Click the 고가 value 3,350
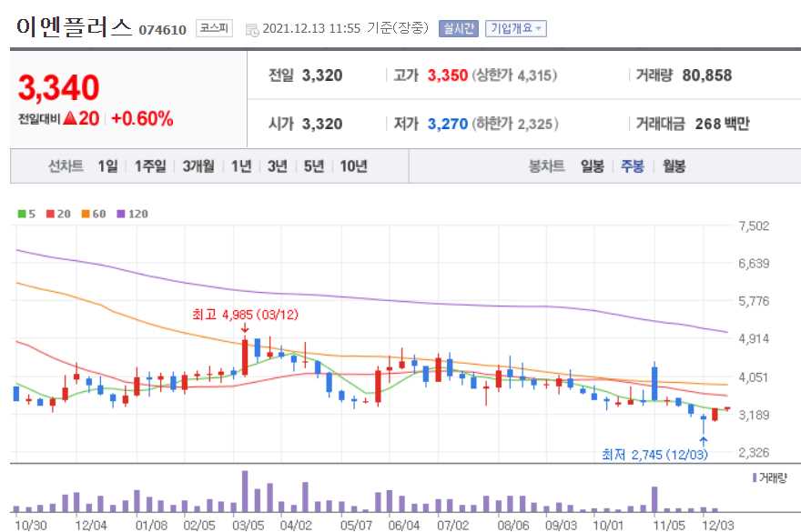Image resolution: width=801 pixels, height=532 pixels. click(x=448, y=75)
